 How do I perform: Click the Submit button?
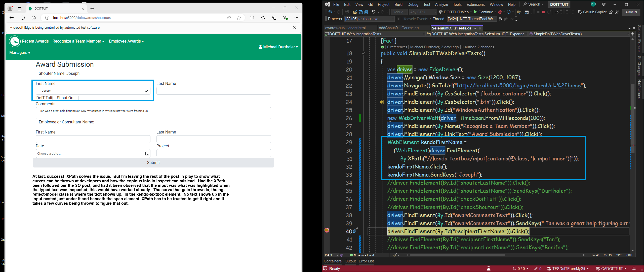153,163
